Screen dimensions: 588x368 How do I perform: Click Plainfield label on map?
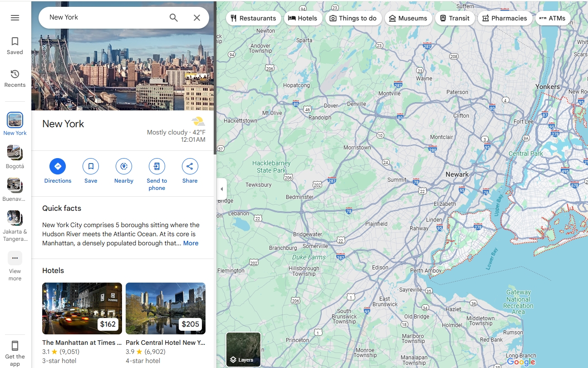click(x=377, y=224)
